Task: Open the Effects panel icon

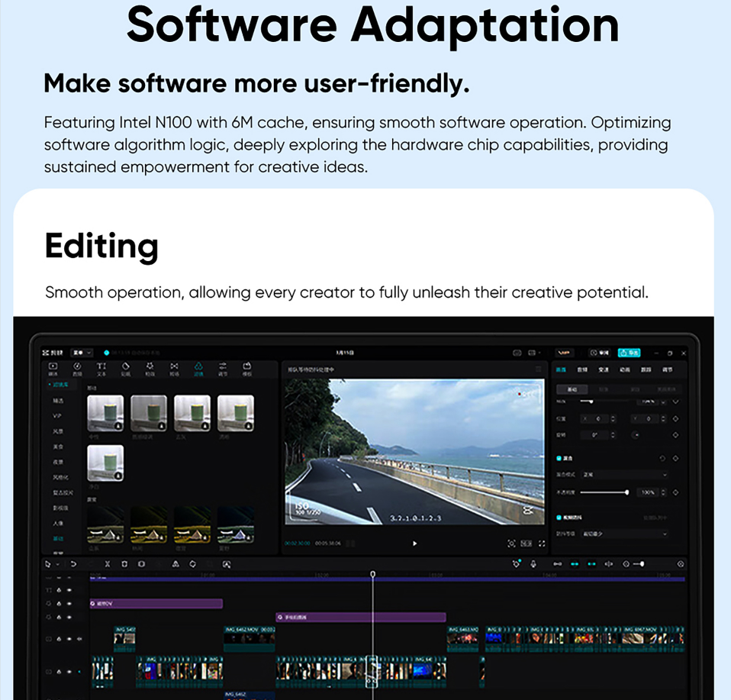Action: click(x=150, y=369)
